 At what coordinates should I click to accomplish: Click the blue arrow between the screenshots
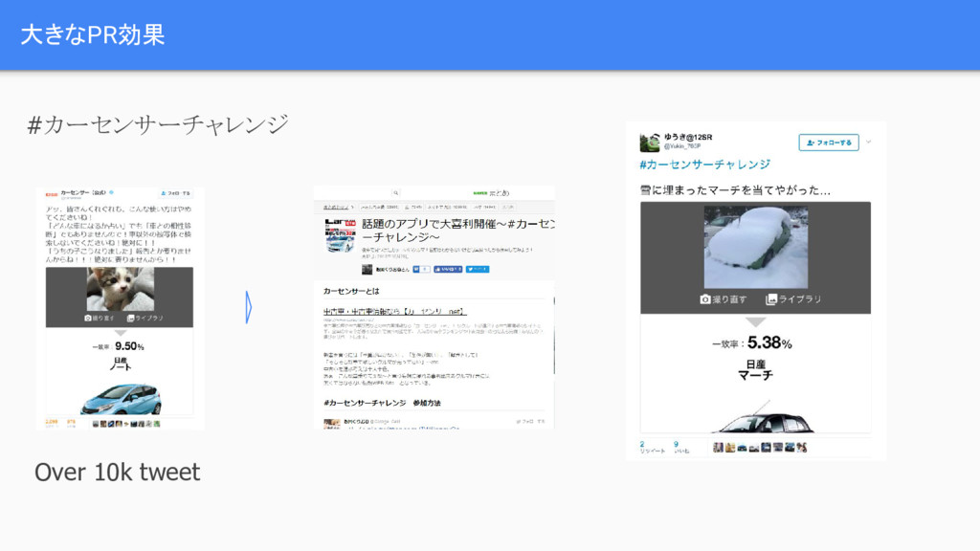click(249, 307)
